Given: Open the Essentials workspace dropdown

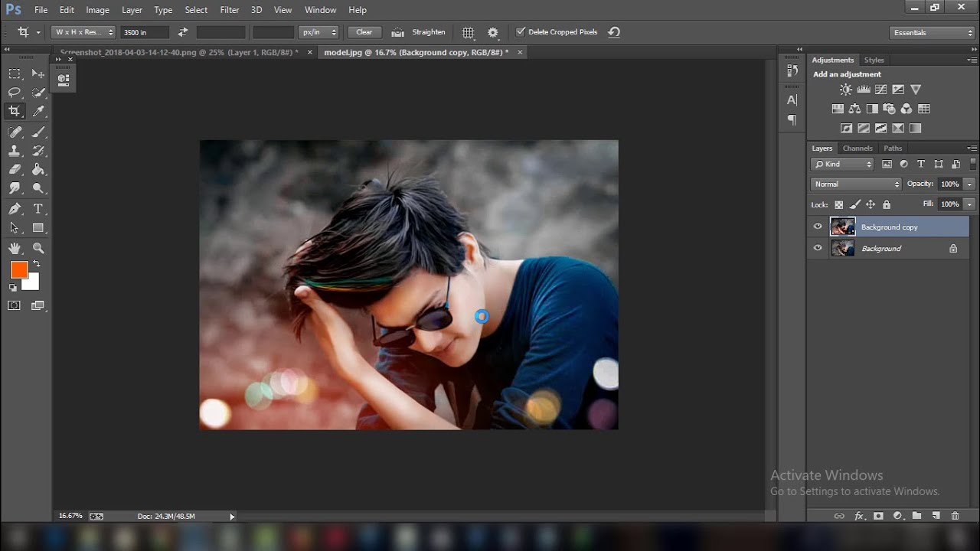Looking at the screenshot, I should click(932, 32).
